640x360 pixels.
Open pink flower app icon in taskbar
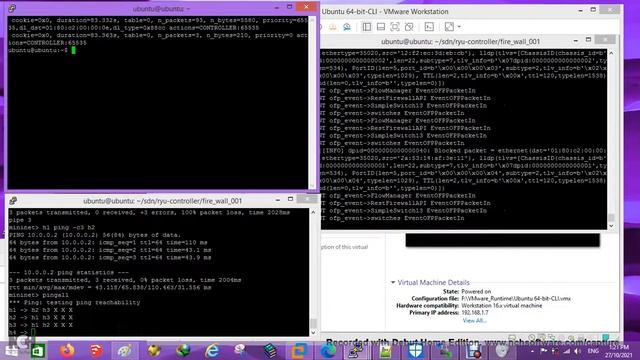coord(241,351)
